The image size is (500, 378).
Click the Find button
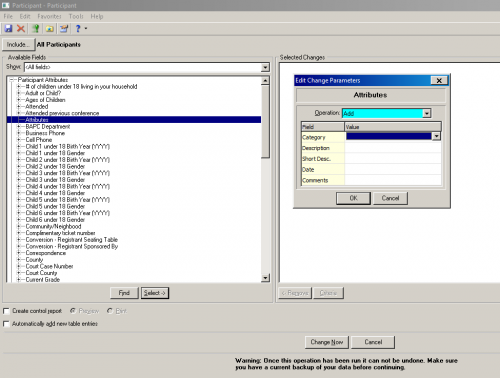click(124, 293)
